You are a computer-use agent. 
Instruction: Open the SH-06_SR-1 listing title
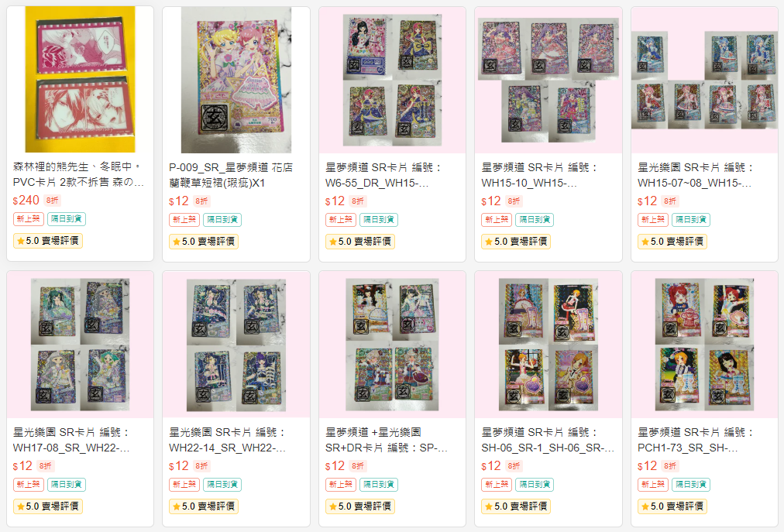tap(548, 440)
